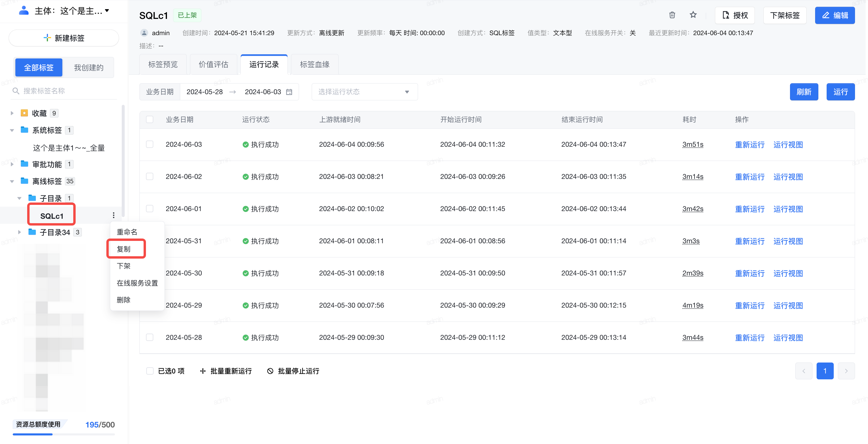This screenshot has height=444, width=868.
Task: Choose 在线服务设置 from context menu
Action: pos(137,283)
